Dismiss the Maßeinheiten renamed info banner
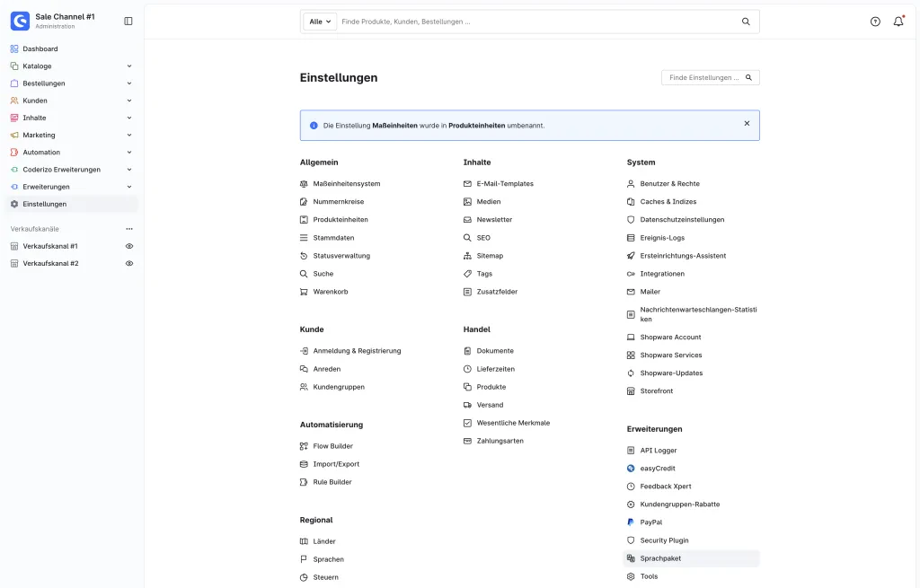 [x=747, y=123]
